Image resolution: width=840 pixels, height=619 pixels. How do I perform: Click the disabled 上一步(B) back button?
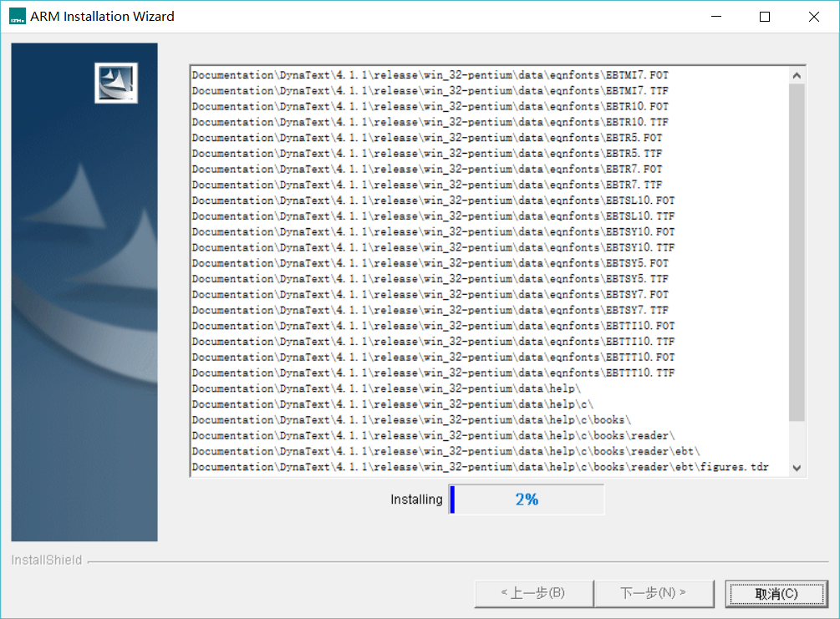533,593
